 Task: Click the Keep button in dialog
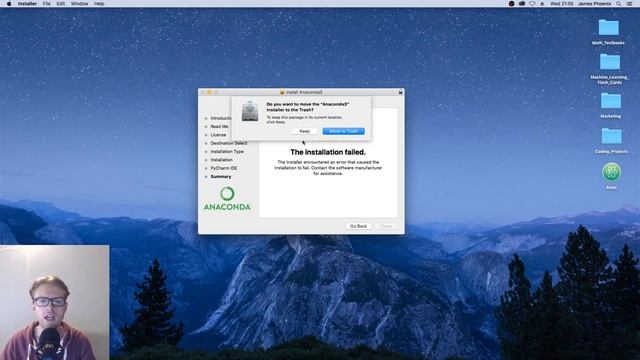click(304, 131)
